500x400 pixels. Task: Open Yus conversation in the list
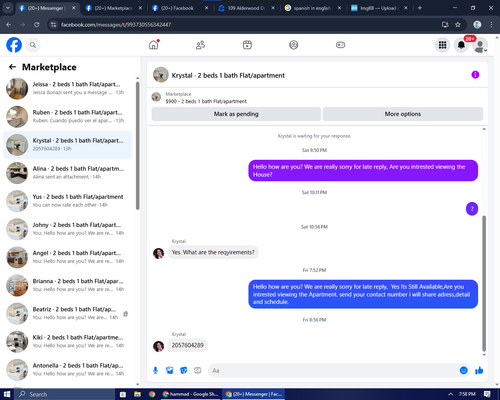pyautogui.click(x=67, y=201)
